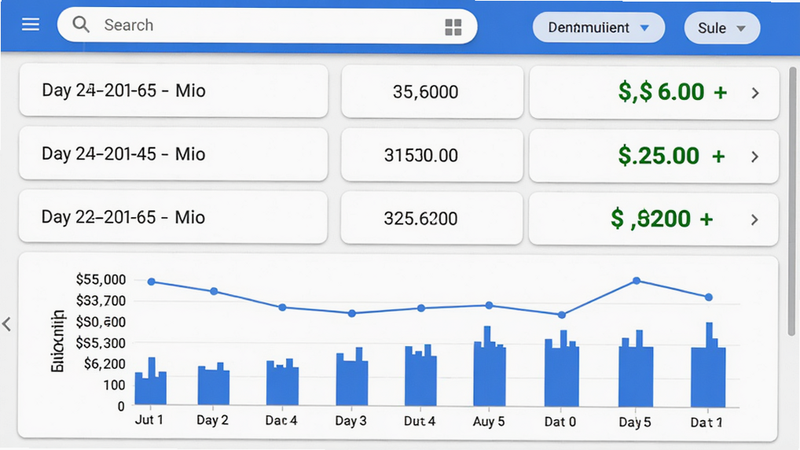This screenshot has width=800, height=450.
Task: Open details chevron for $.25.00 row
Action: pyautogui.click(x=755, y=157)
